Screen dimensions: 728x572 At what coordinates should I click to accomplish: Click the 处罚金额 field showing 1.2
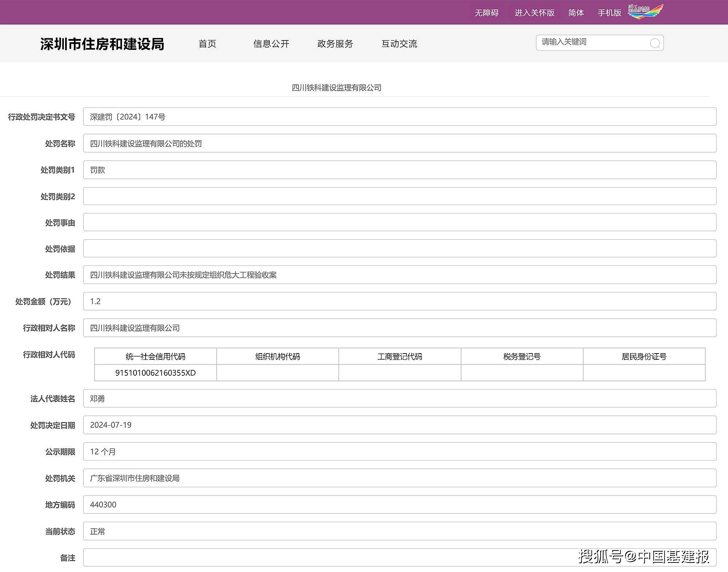[x=400, y=301]
